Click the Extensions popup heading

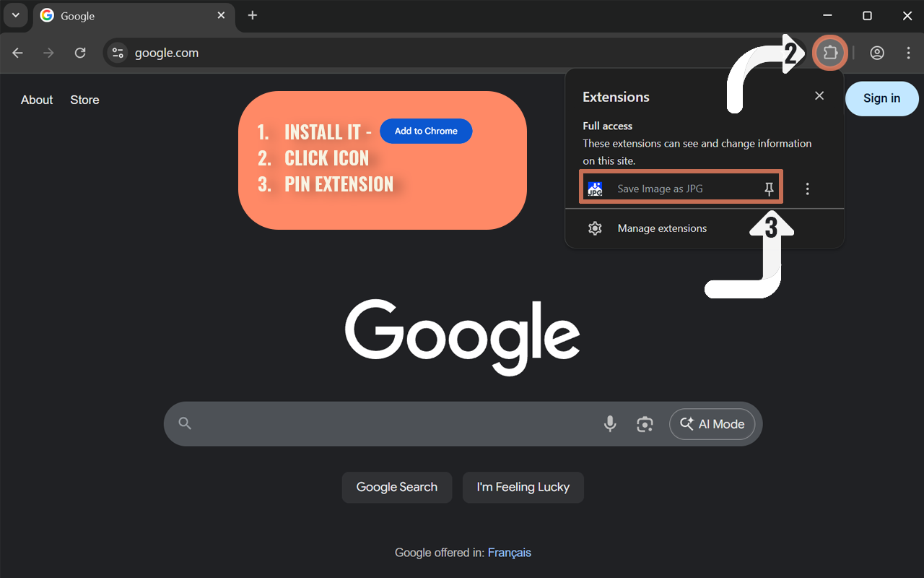(616, 97)
